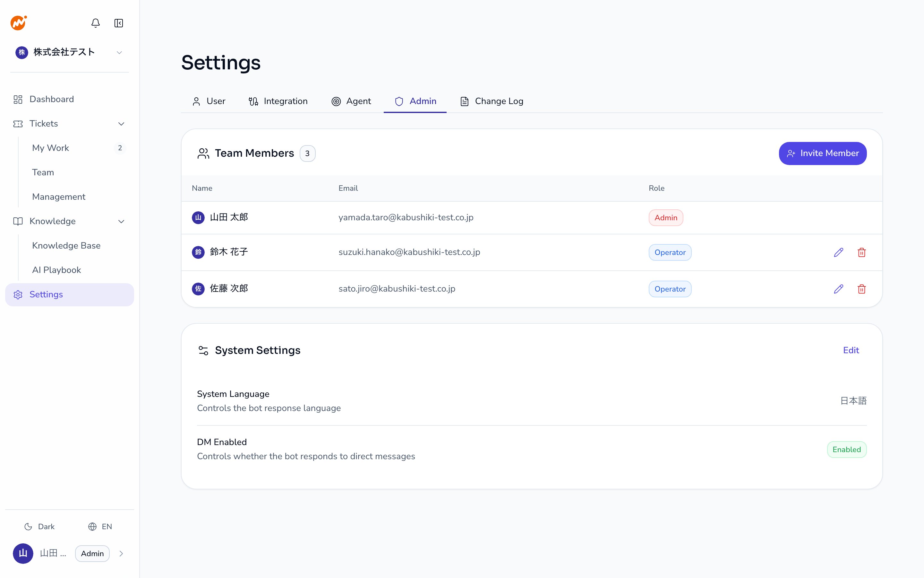924x578 pixels.
Task: Click the Settings gear icon
Action: click(18, 294)
